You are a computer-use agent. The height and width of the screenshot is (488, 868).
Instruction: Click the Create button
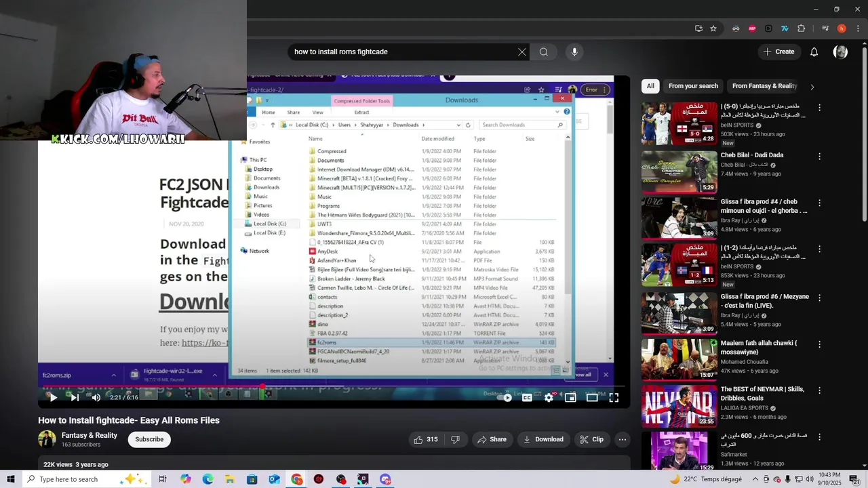(x=778, y=52)
